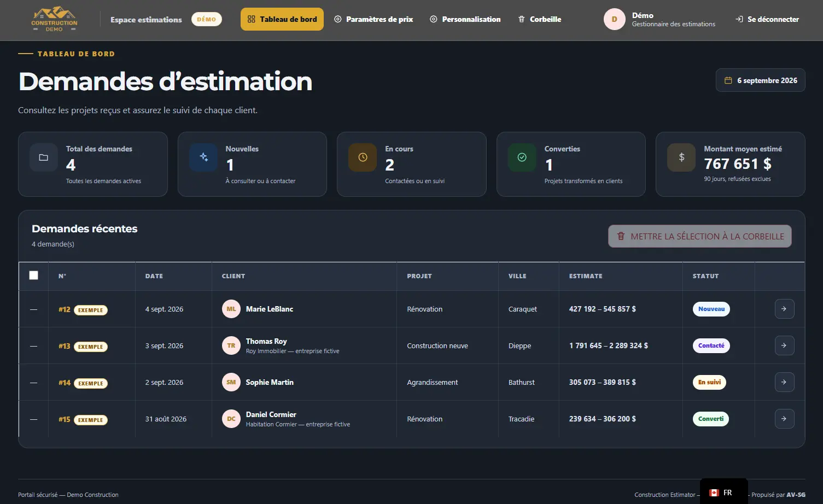The height and width of the screenshot is (504, 823).
Task: Click the date 31 août 2026
Action: point(166,419)
